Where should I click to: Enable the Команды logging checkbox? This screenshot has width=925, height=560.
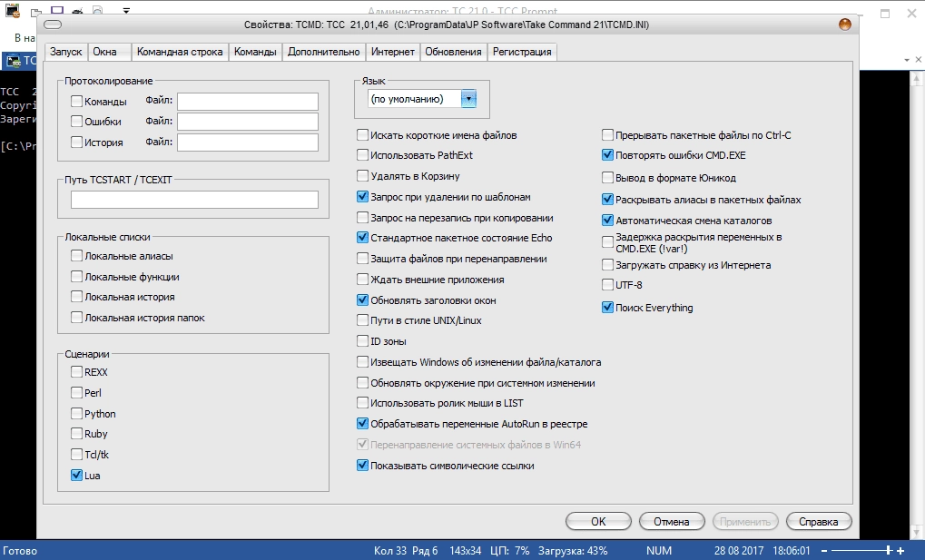click(76, 101)
